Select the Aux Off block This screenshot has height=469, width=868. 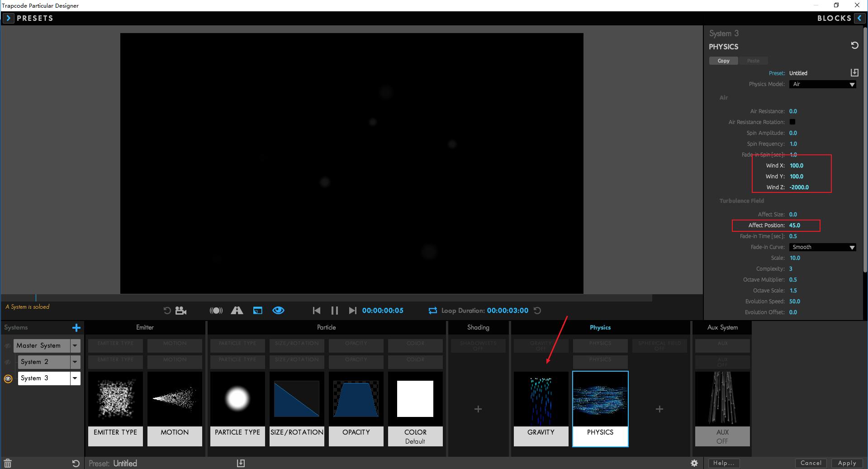coord(722,409)
